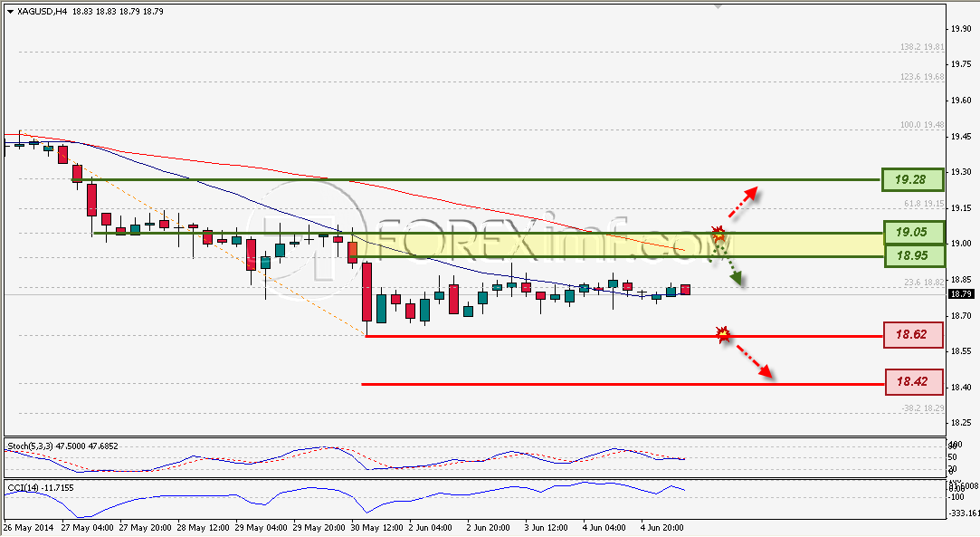Image resolution: width=980 pixels, height=537 pixels.
Task: Click the 3 Jun 12:00 time label
Action: (547, 528)
